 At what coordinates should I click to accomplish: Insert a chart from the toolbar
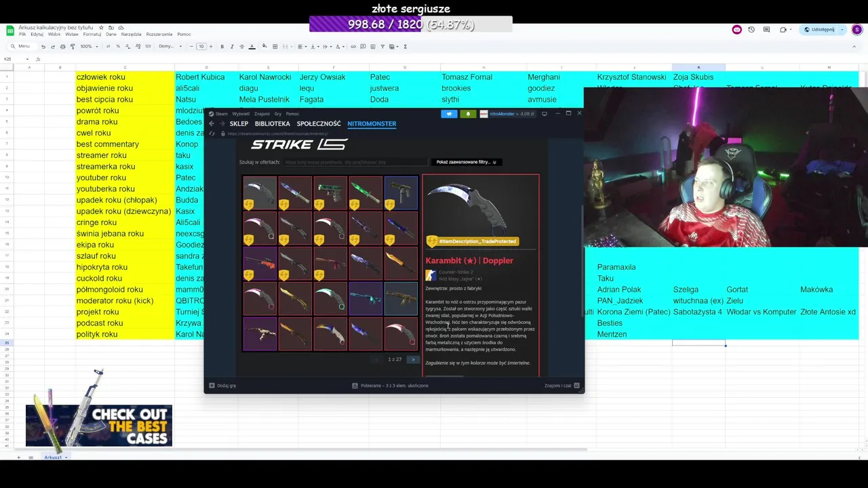pos(372,46)
